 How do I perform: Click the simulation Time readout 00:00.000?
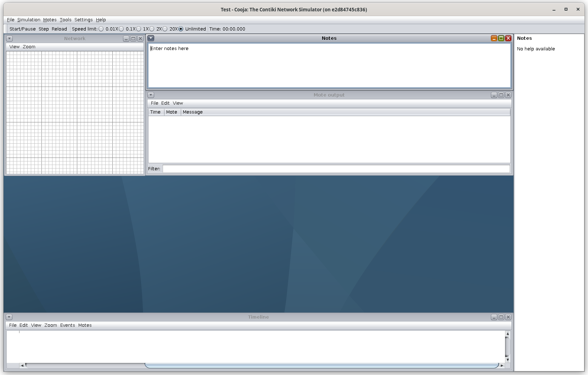pyautogui.click(x=227, y=29)
